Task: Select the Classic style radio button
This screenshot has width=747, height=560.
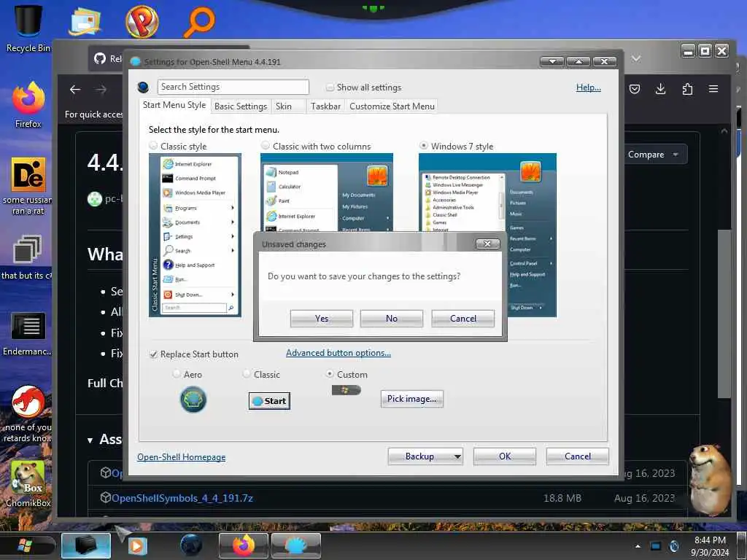Action: [x=153, y=146]
